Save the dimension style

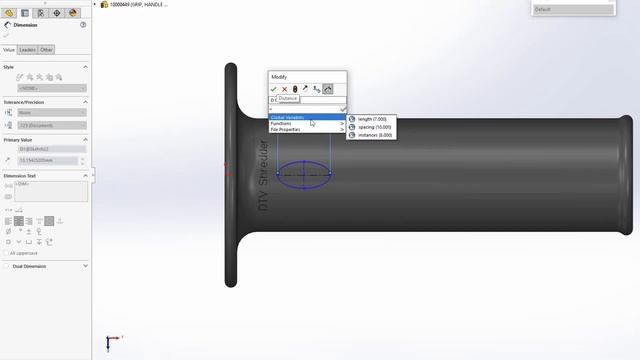click(x=49, y=77)
